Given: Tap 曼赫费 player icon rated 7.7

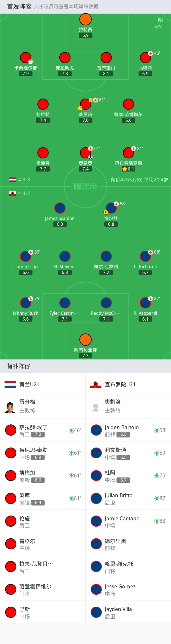Looking at the screenshot, I should [x=43, y=153].
